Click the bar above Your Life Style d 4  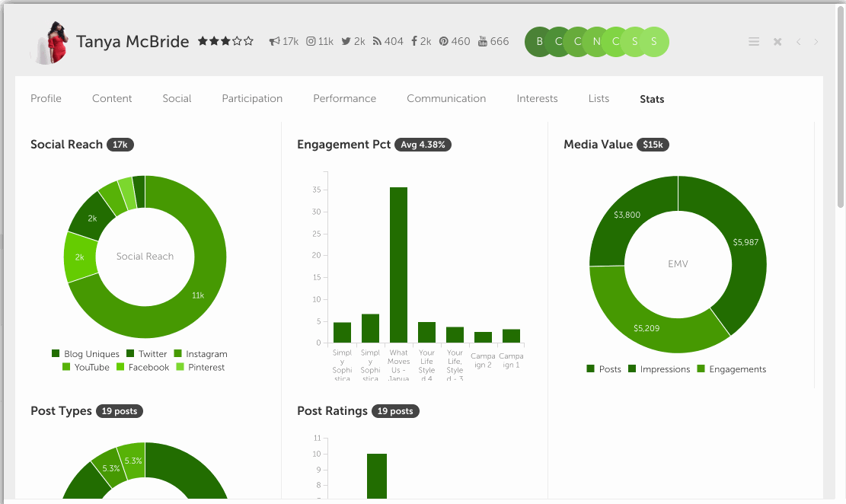tap(426, 333)
